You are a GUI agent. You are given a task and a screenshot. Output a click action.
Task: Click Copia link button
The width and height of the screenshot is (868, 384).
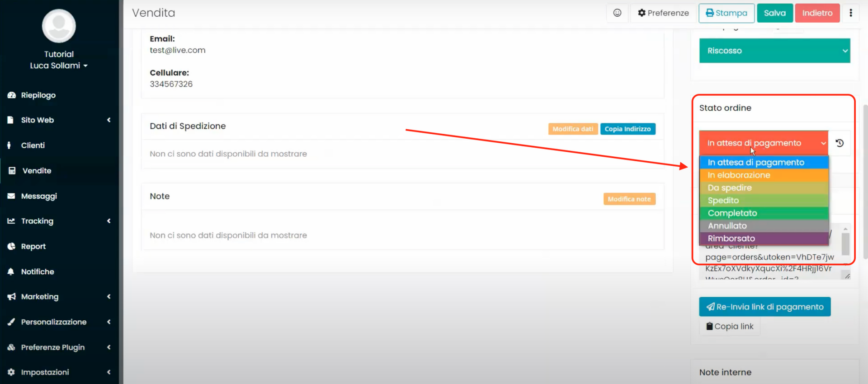tap(730, 326)
